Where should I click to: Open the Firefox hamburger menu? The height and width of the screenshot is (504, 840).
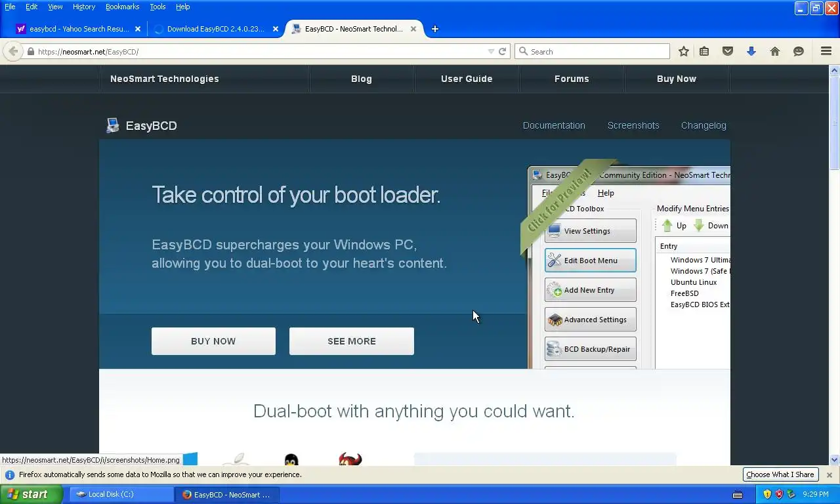click(826, 51)
